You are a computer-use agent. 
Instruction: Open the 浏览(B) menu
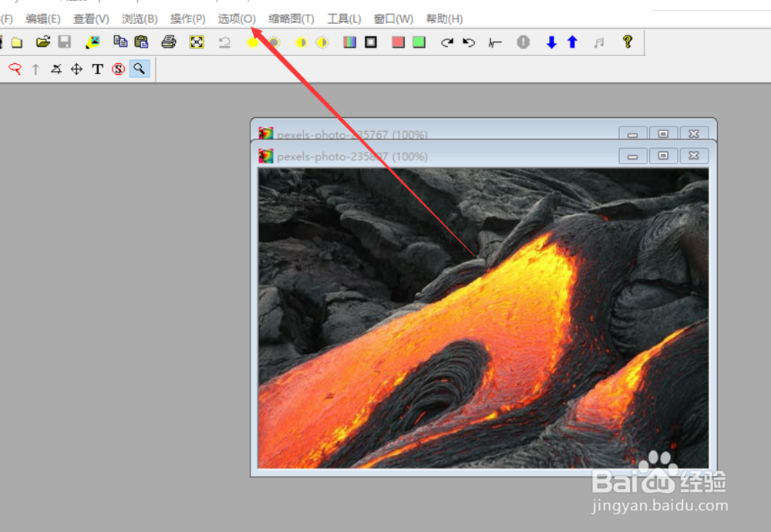pos(140,19)
